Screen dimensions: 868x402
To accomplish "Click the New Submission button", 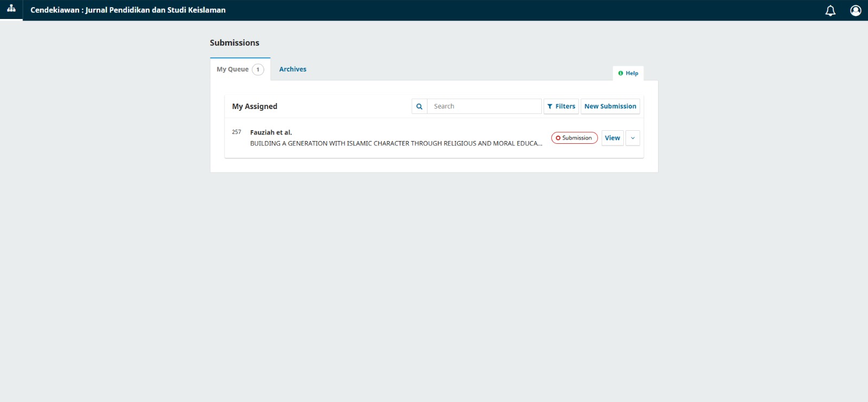I will click(610, 106).
